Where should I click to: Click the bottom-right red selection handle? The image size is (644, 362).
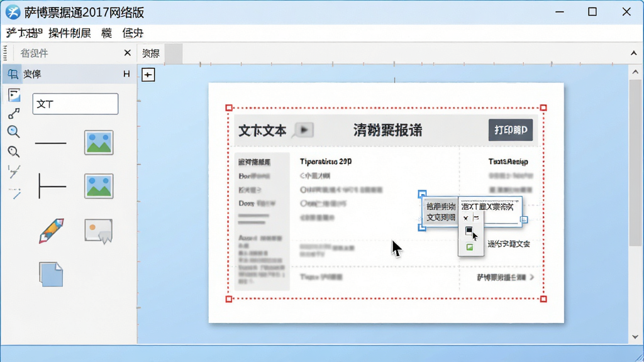coord(543,299)
